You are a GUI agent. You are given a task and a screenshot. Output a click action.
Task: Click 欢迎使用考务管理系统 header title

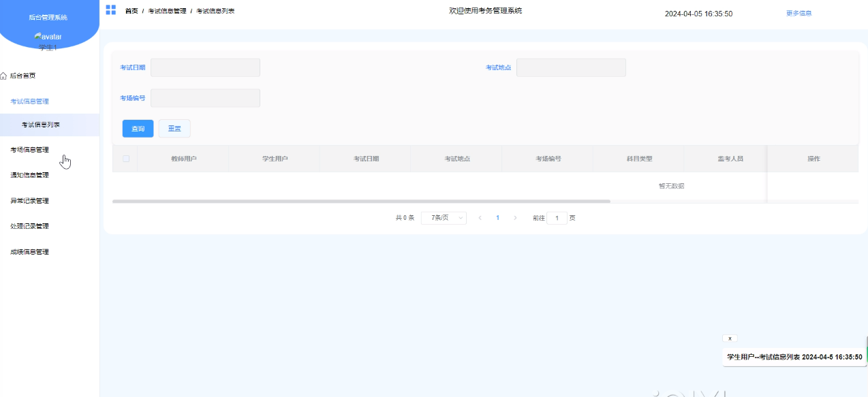click(x=486, y=10)
